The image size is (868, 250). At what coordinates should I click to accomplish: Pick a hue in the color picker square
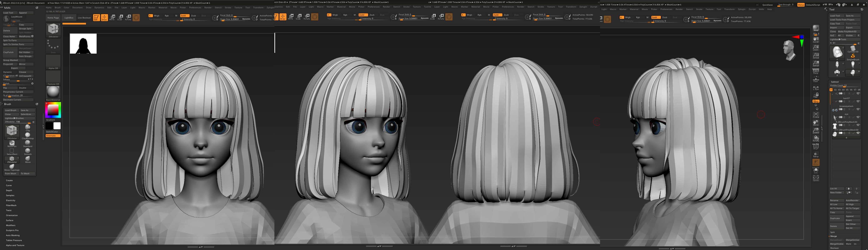pyautogui.click(x=53, y=110)
